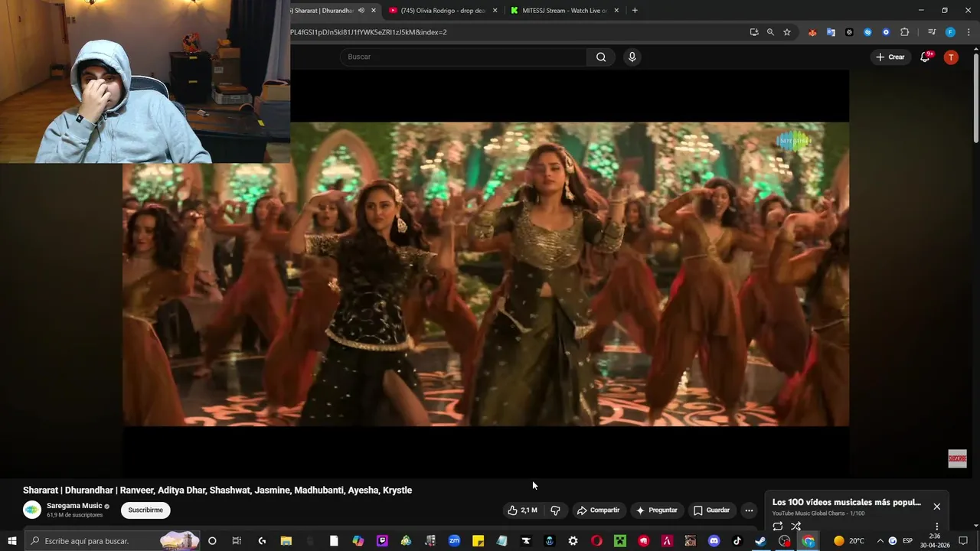Click the video player dancing scene
980x551 pixels.
pos(485,274)
